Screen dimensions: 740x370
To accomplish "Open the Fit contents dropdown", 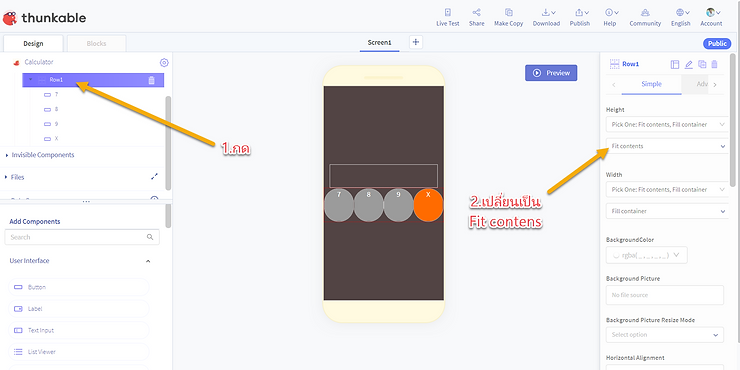I will coord(667,146).
